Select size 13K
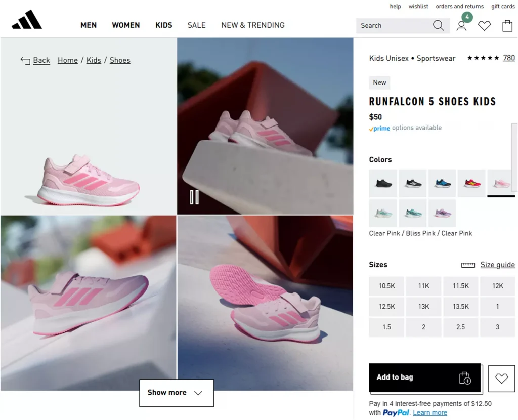518x420 pixels. point(423,306)
